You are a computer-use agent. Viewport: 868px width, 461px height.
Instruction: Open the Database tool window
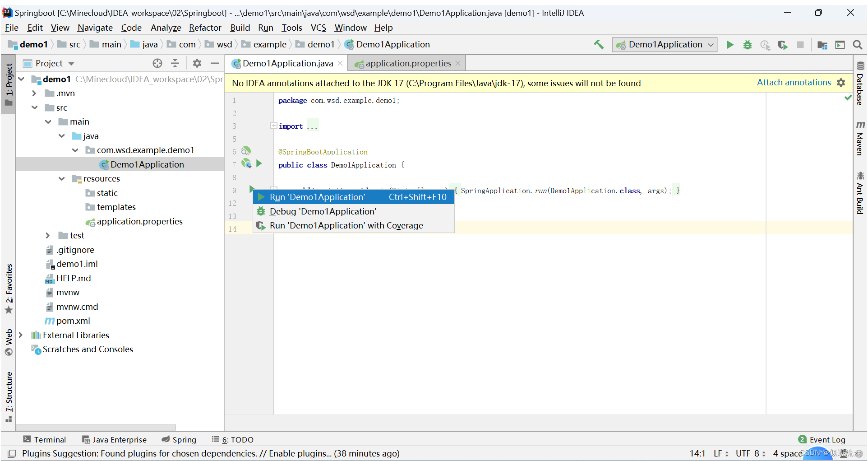point(860,84)
